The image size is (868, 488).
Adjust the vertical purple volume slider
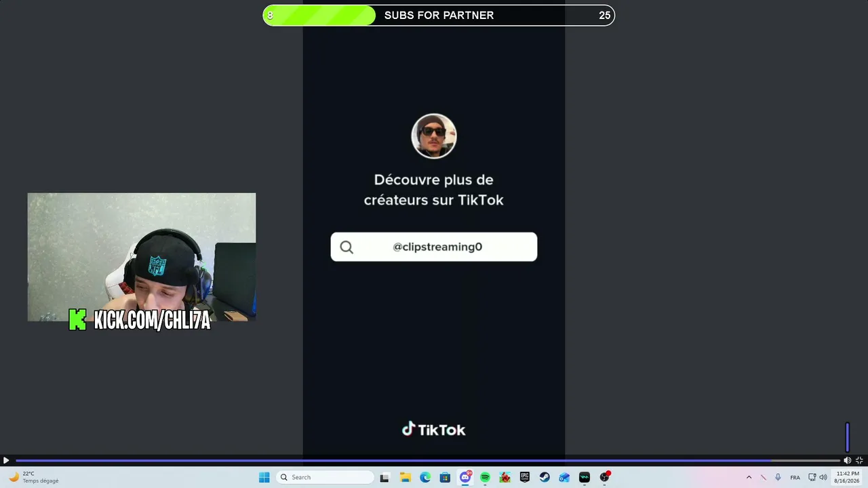click(847, 437)
